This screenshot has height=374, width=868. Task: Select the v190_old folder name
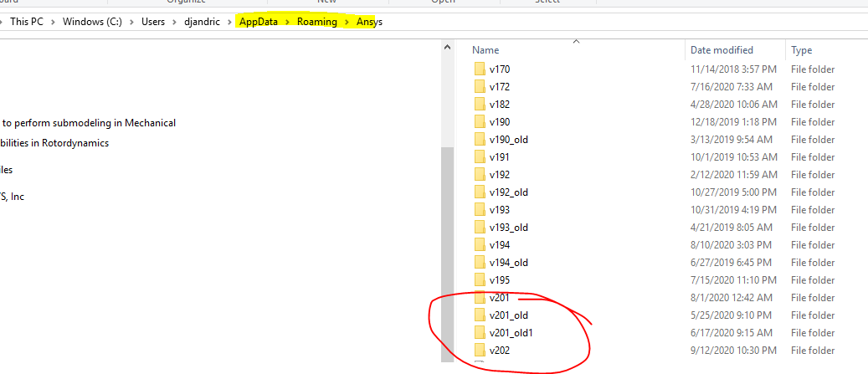point(509,140)
